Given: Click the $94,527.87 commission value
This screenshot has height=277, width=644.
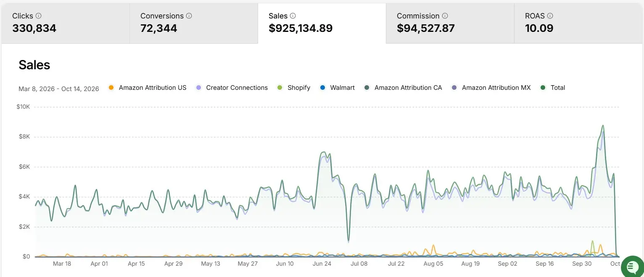Looking at the screenshot, I should [x=426, y=28].
